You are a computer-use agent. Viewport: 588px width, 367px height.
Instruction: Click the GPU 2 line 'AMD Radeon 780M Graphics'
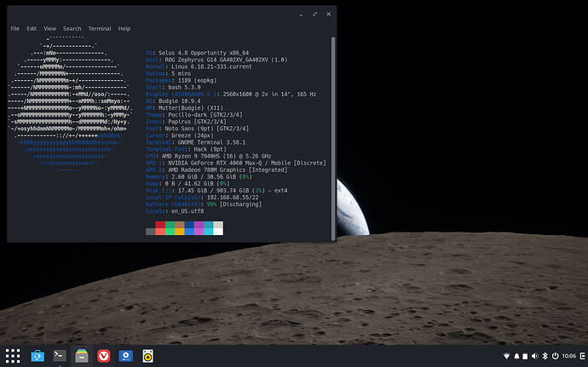click(x=216, y=169)
